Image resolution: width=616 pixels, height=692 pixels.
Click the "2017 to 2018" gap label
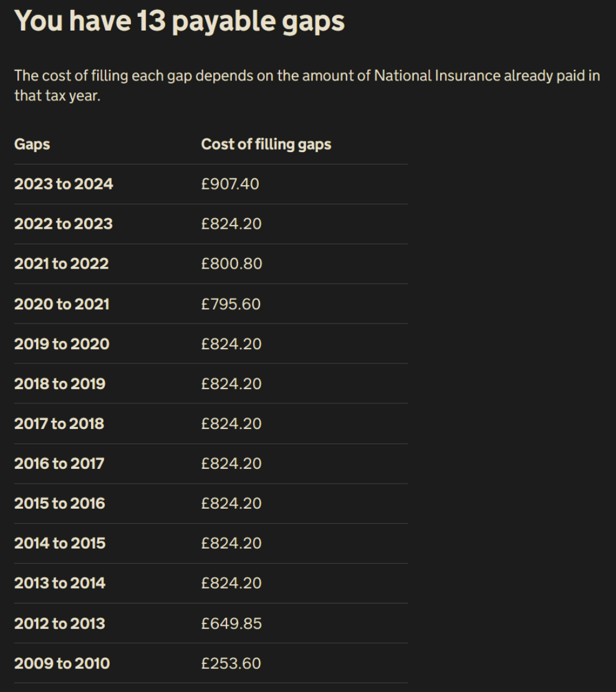pyautogui.click(x=59, y=424)
